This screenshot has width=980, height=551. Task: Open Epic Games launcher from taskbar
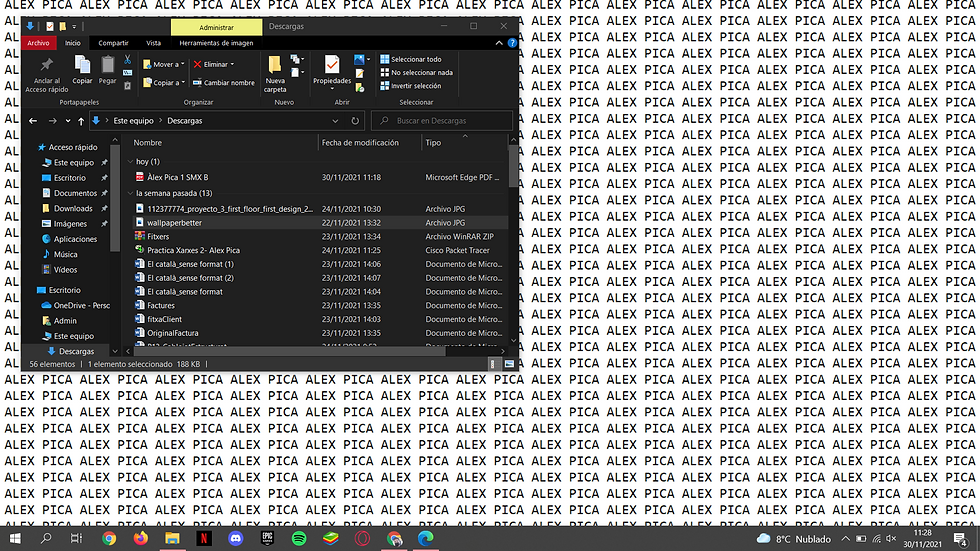(x=268, y=538)
